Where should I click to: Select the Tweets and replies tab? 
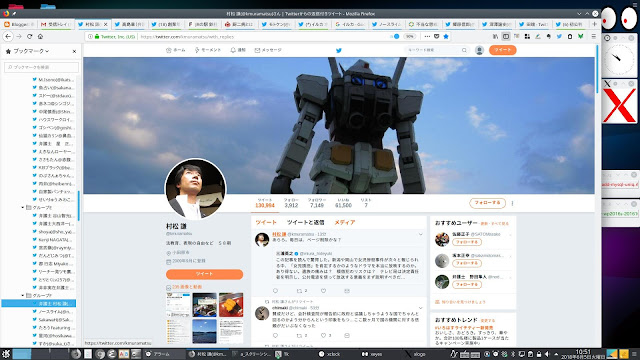305,222
